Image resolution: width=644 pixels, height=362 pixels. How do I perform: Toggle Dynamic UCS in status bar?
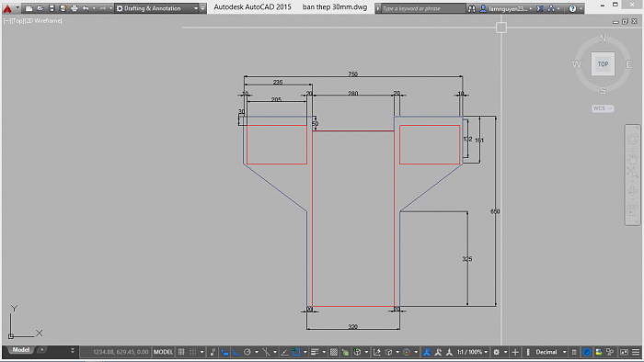376,352
